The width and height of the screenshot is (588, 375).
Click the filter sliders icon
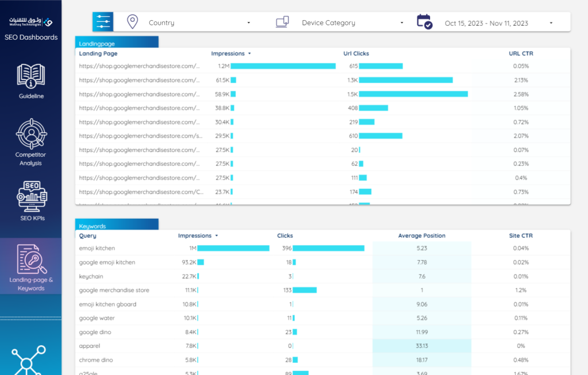coord(103,22)
